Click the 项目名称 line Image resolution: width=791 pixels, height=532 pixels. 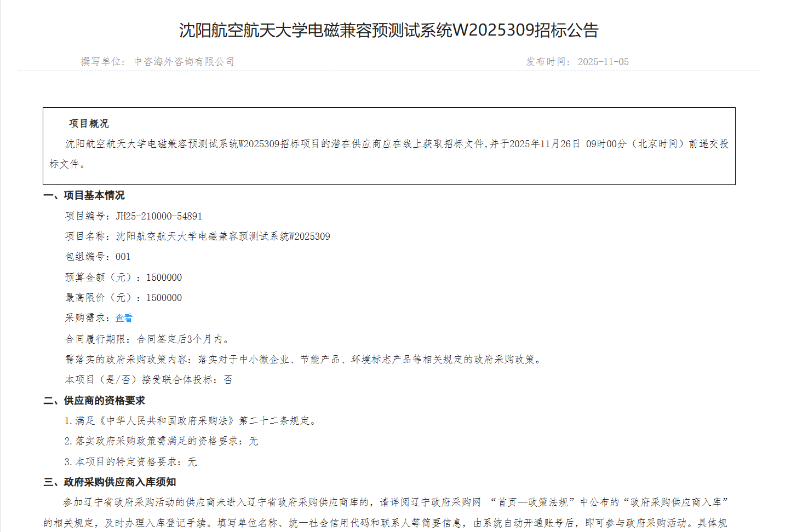197,236
